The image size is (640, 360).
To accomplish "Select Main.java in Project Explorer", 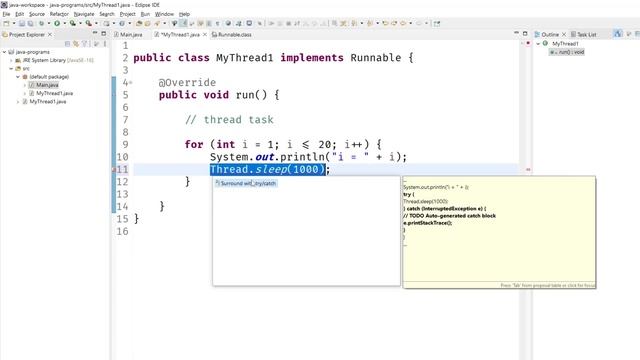I will point(44,85).
